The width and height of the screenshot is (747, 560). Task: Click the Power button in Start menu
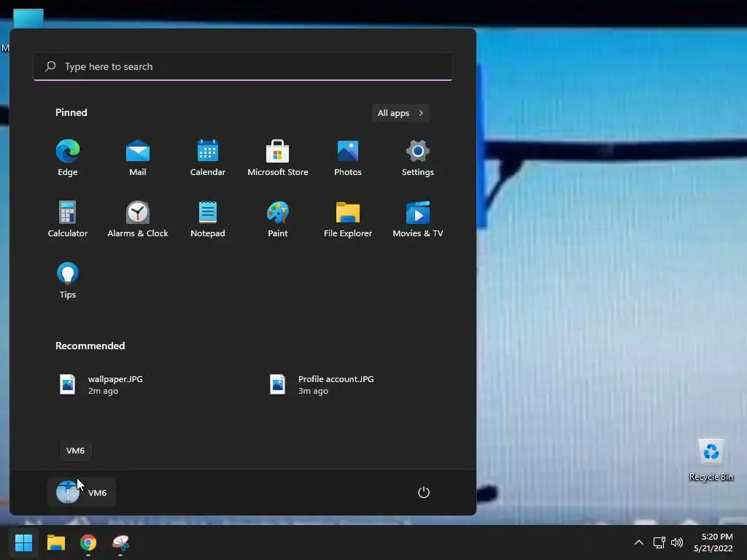pyautogui.click(x=424, y=492)
